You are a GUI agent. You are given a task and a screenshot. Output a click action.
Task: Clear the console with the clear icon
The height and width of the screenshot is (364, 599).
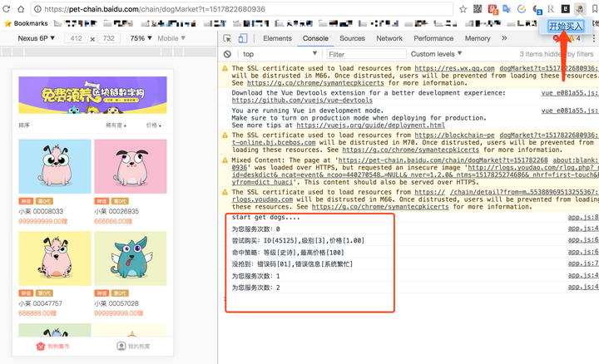[227, 54]
